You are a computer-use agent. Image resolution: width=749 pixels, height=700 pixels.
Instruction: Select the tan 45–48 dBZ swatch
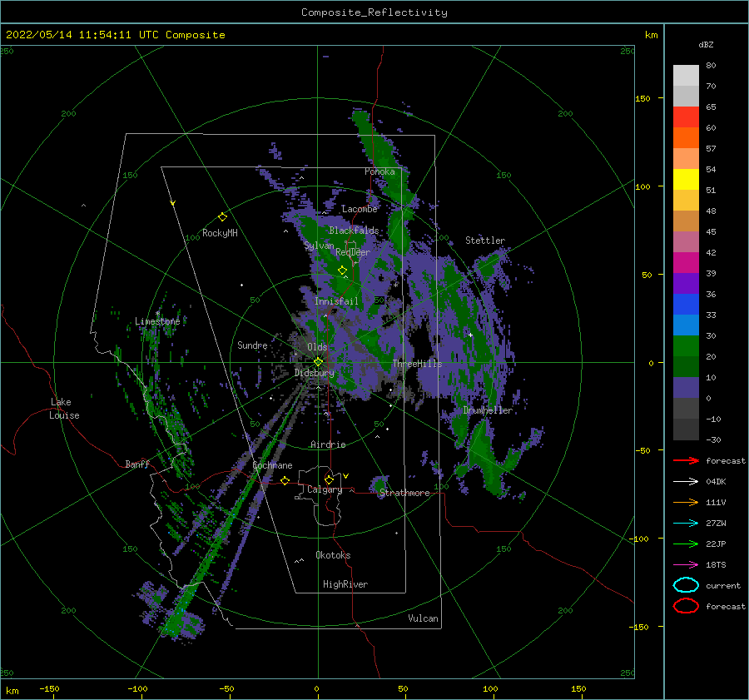coord(686,221)
